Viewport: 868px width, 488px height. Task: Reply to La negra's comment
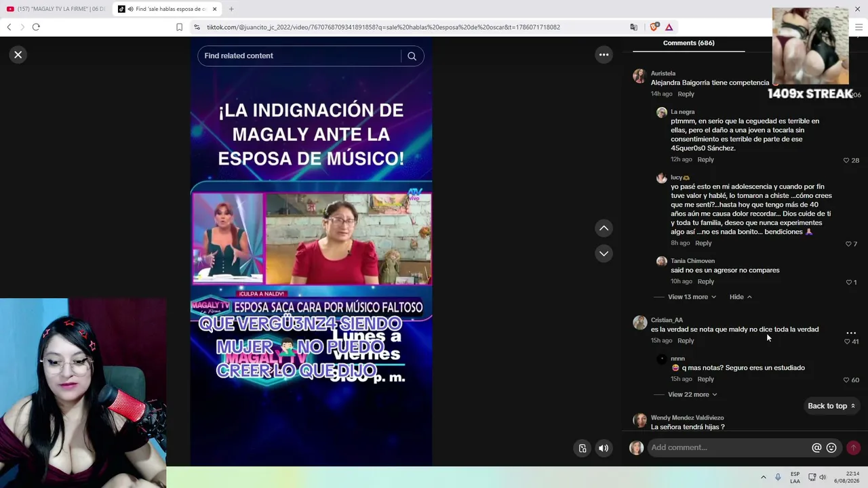click(705, 160)
